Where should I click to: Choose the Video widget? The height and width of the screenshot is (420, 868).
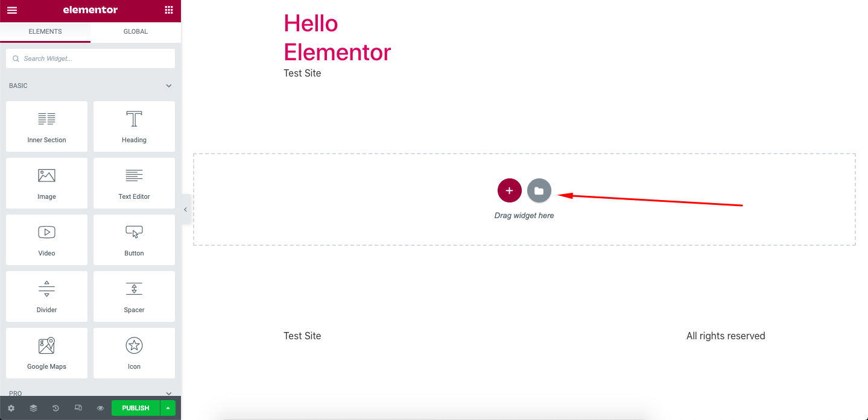click(46, 239)
